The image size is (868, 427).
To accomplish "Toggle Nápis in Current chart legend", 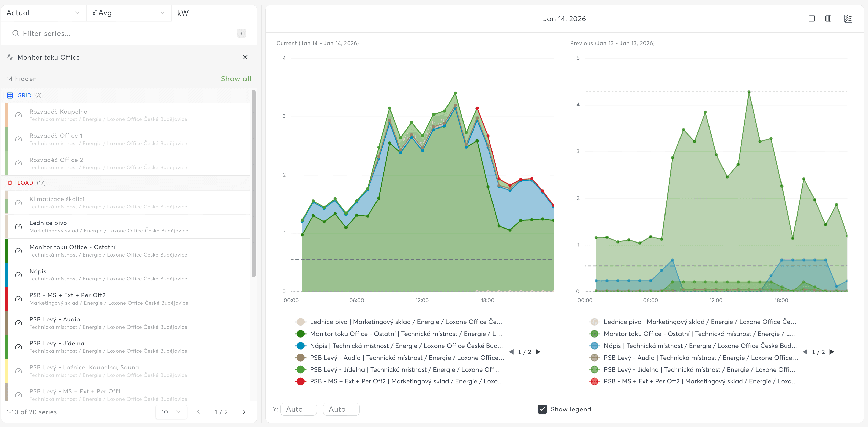I will pyautogui.click(x=399, y=346).
